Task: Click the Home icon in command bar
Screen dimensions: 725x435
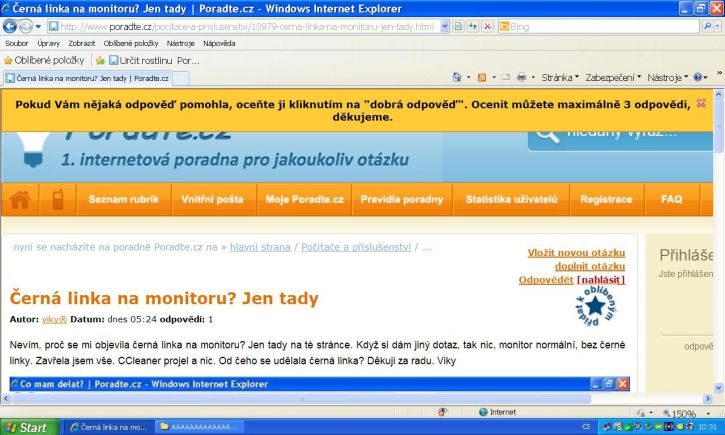Action: coord(457,77)
